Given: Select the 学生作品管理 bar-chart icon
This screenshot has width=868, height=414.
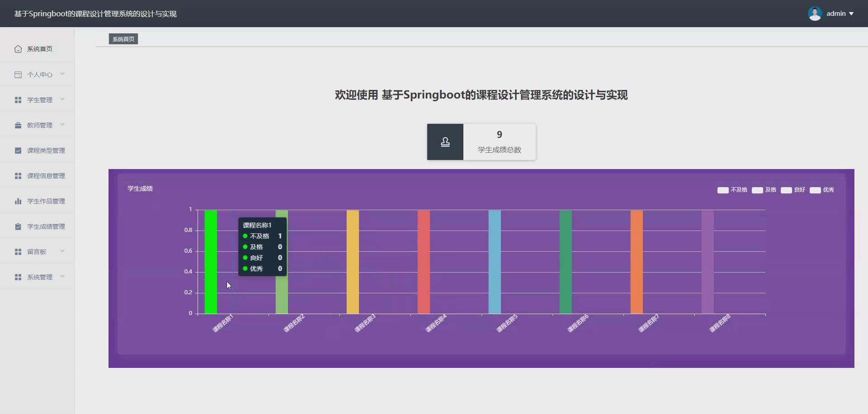Looking at the screenshot, I should tap(18, 201).
